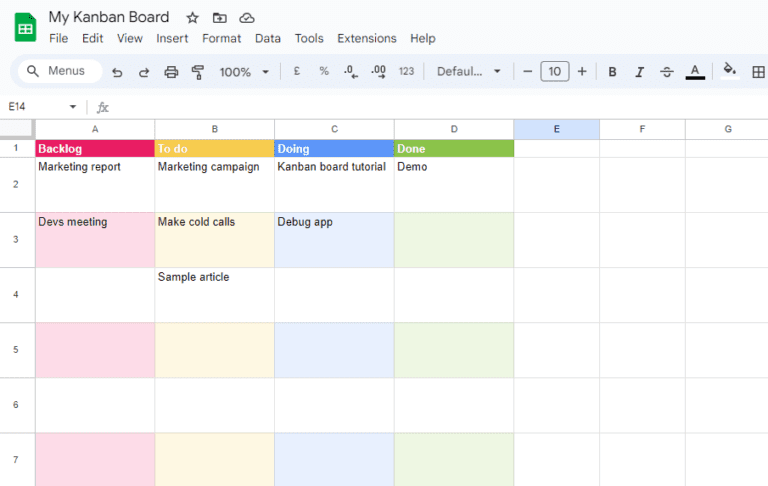
Task: Select row 1 header
Action: pos(16,148)
